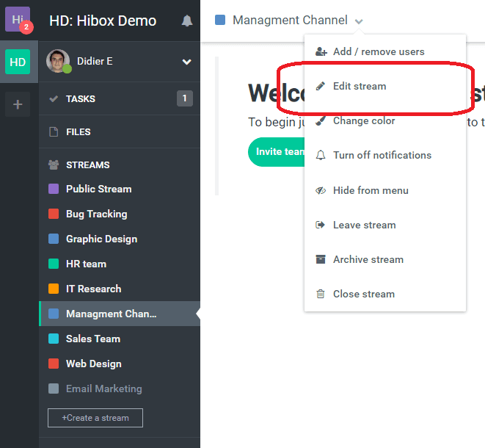The height and width of the screenshot is (448, 485).
Task: Click the Didier E profile avatar
Action: pyautogui.click(x=57, y=62)
